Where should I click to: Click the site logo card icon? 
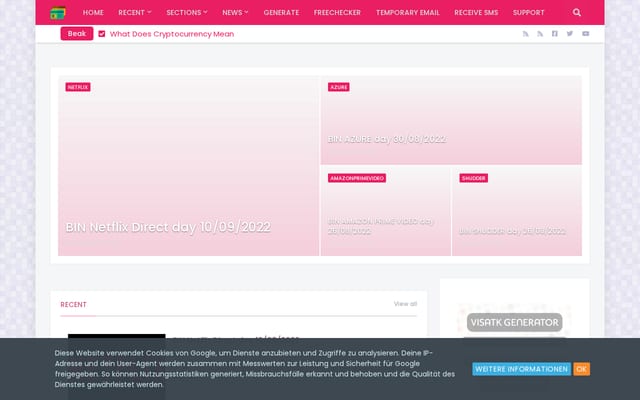click(58, 13)
